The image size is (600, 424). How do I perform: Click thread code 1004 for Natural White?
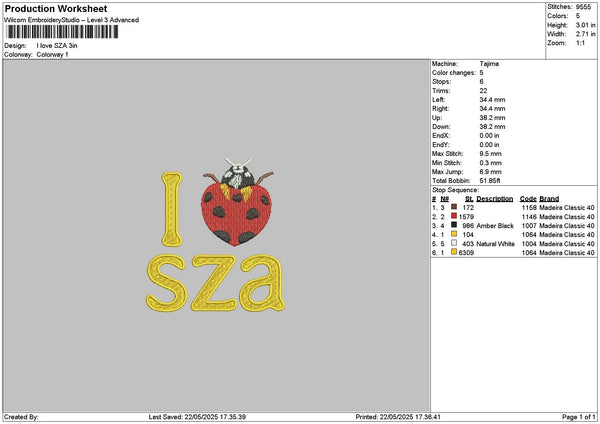tap(529, 244)
